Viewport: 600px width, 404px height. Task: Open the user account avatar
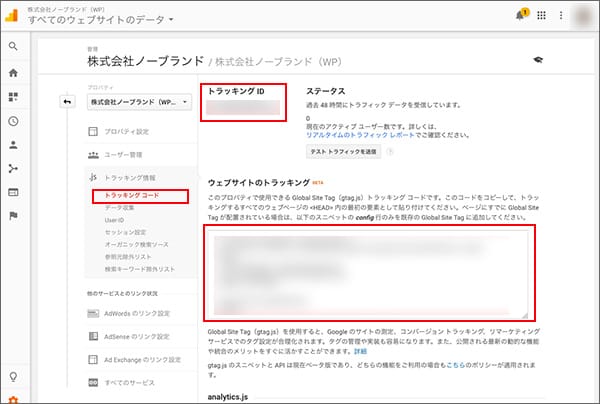tap(584, 16)
